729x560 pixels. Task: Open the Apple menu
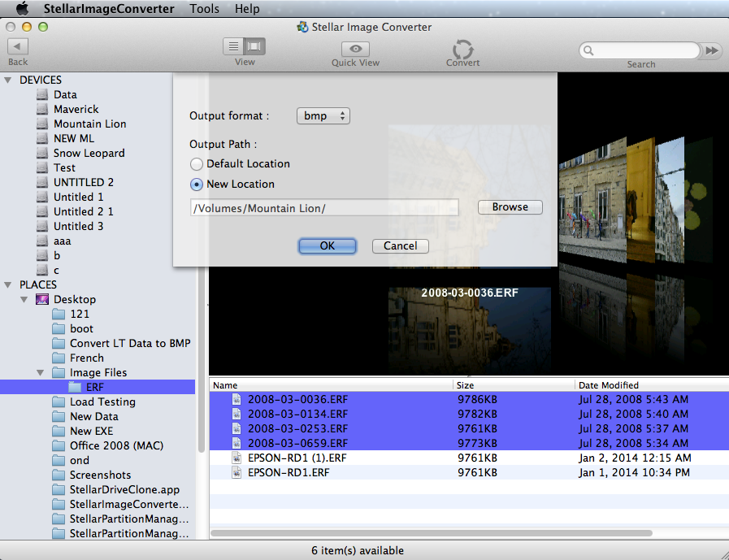[x=22, y=8]
